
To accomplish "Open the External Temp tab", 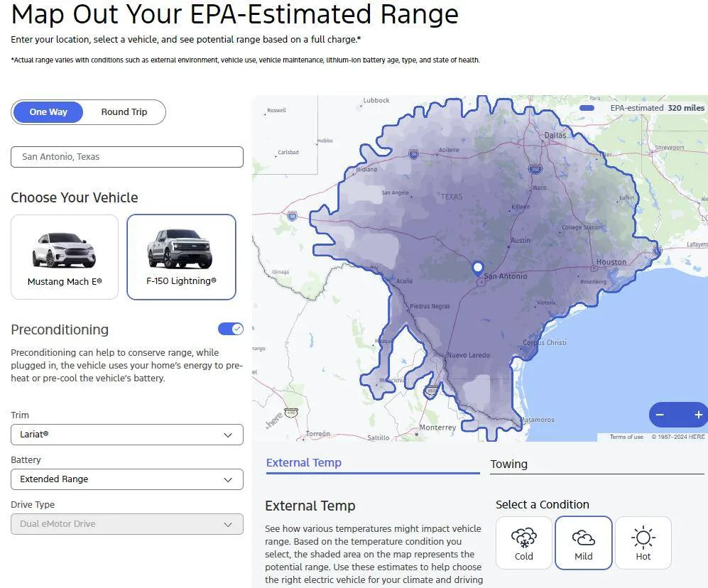I will click(x=304, y=463).
